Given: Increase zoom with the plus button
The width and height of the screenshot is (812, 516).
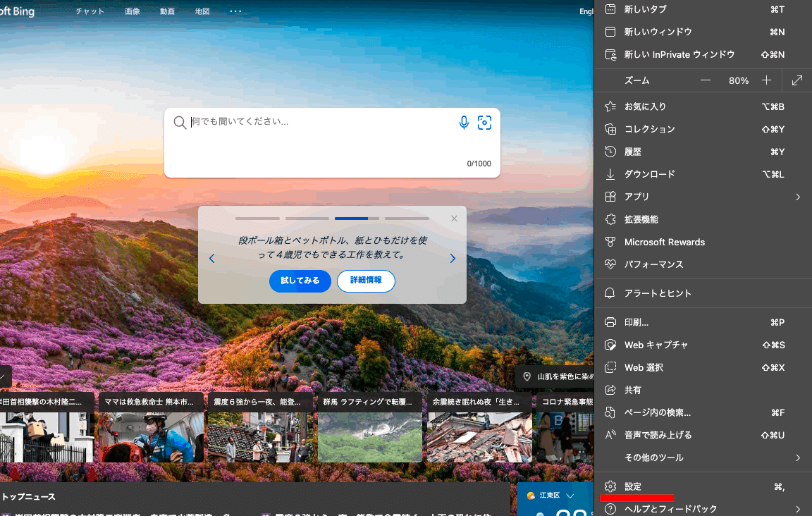Looking at the screenshot, I should pyautogui.click(x=766, y=80).
